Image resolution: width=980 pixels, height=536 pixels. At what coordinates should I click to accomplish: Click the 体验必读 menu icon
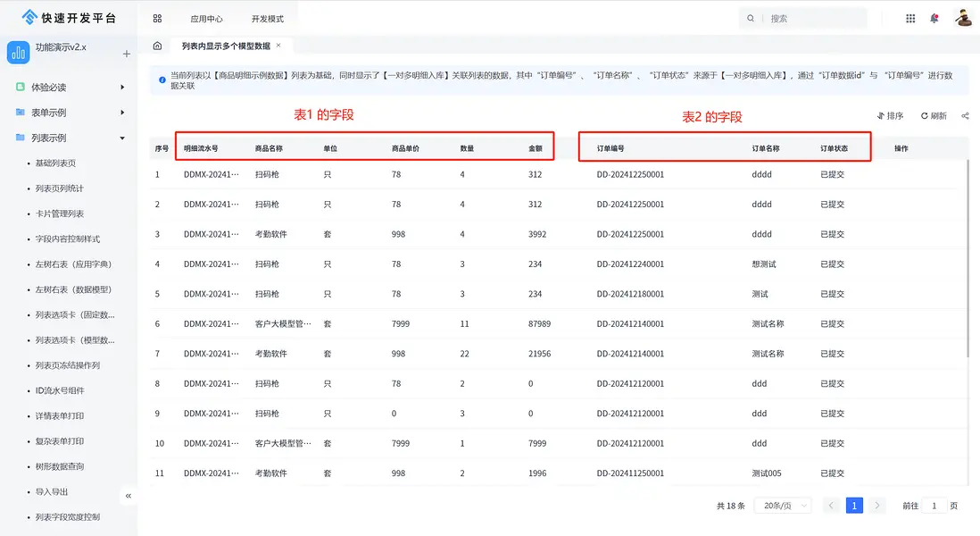pos(21,87)
